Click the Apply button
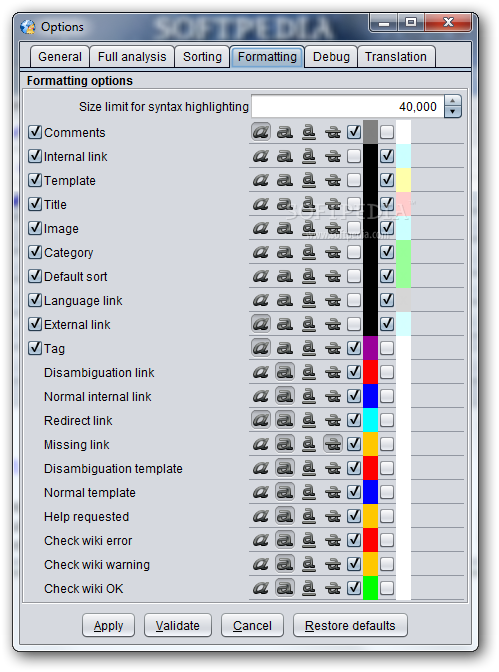 108,625
